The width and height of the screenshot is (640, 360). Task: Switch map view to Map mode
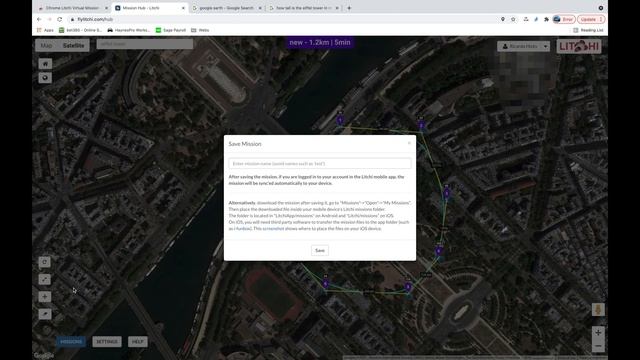46,46
